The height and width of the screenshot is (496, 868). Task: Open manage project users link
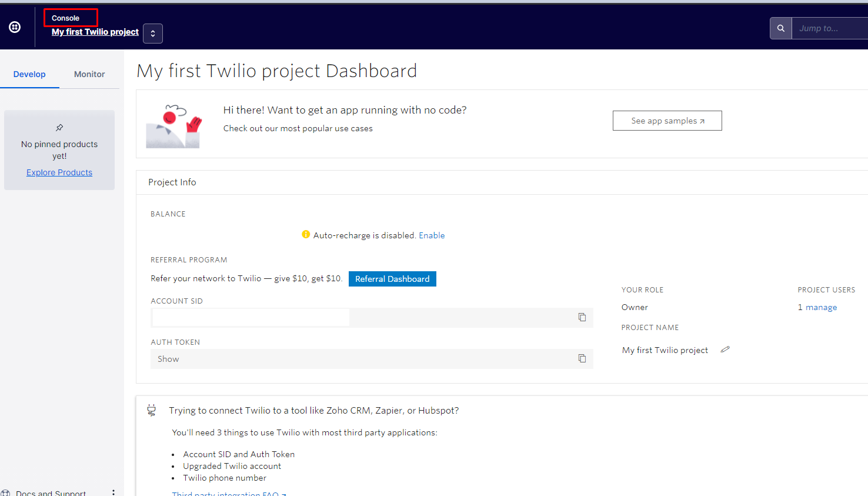pyautogui.click(x=822, y=307)
